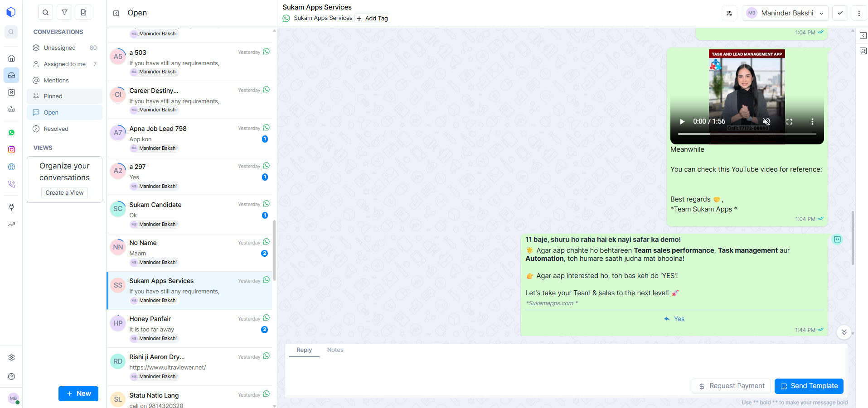Open the calls phone icon in sidebar

[11, 184]
